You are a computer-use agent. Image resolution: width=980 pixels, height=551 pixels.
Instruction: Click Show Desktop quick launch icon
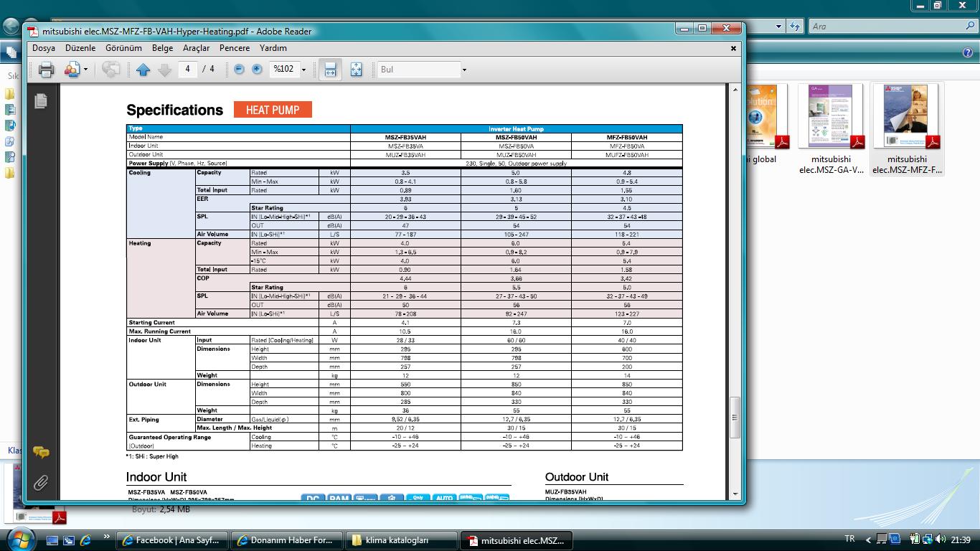pos(52,540)
